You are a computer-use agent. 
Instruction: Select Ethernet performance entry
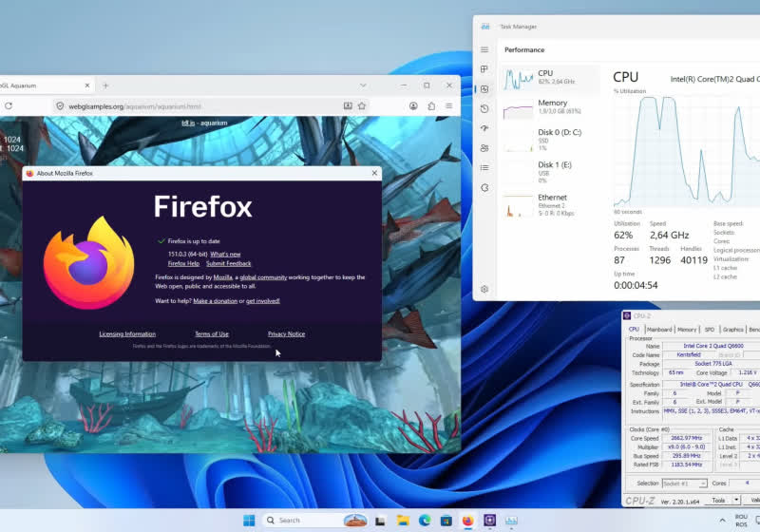click(550, 204)
